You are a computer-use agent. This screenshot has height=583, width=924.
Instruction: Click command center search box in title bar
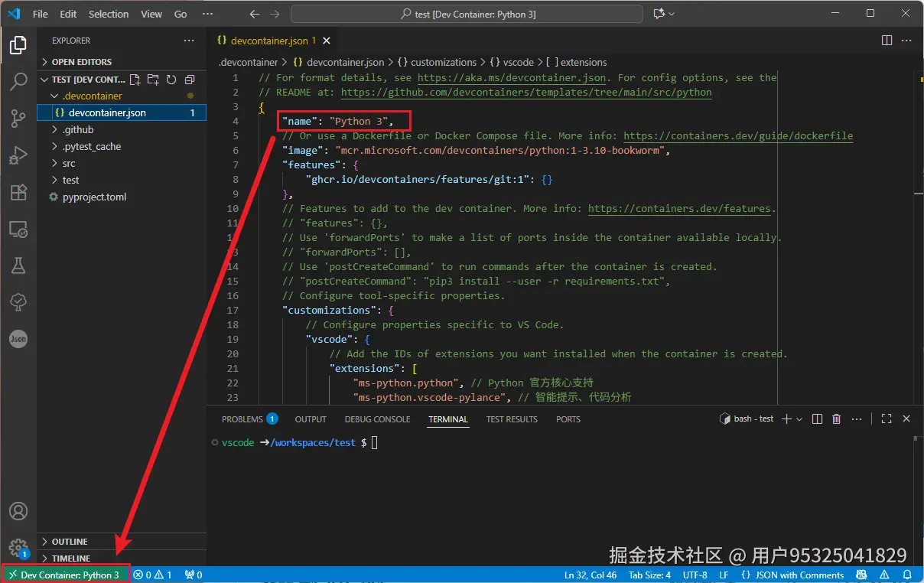click(x=467, y=14)
